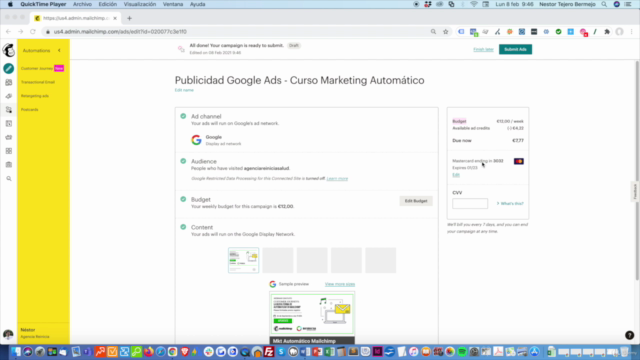
Task: Click the browser back arrow
Action: tap(8, 31)
